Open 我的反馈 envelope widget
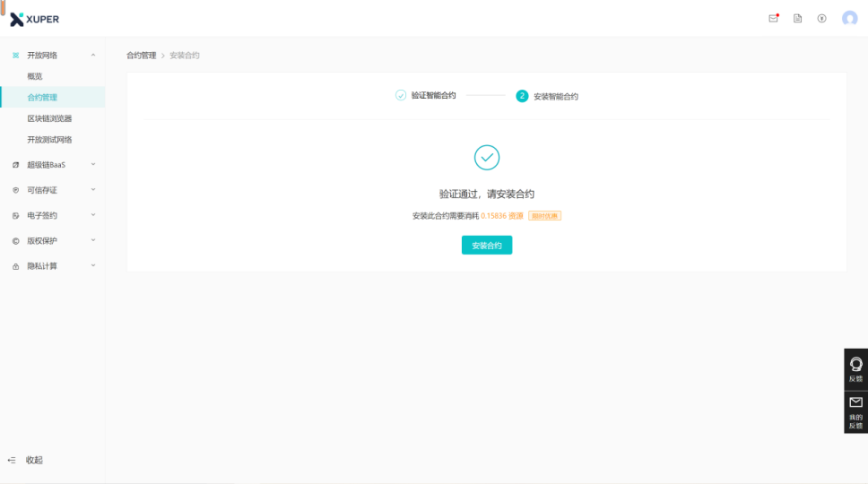Screen dimensions: 868x484 (855, 411)
